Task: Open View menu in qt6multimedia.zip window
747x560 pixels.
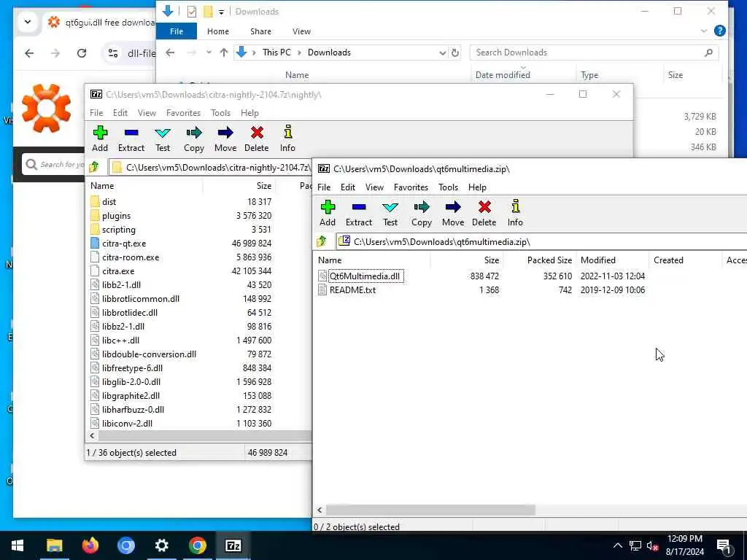Action: pos(374,187)
